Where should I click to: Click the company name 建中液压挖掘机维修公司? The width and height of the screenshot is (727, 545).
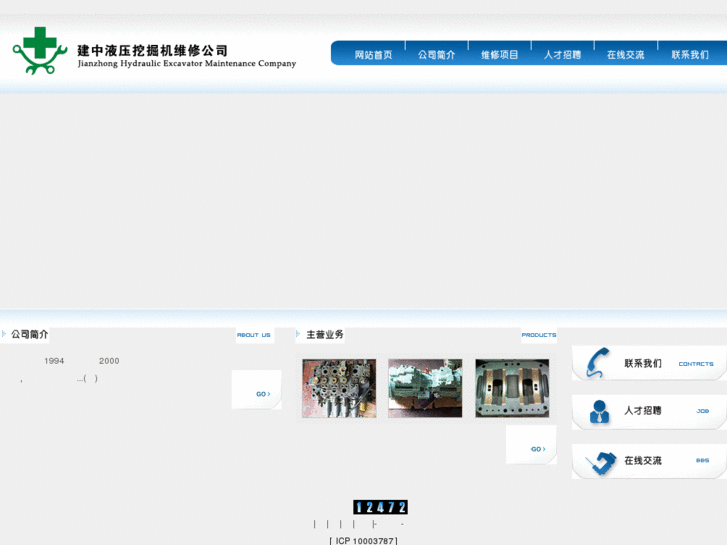tap(153, 50)
